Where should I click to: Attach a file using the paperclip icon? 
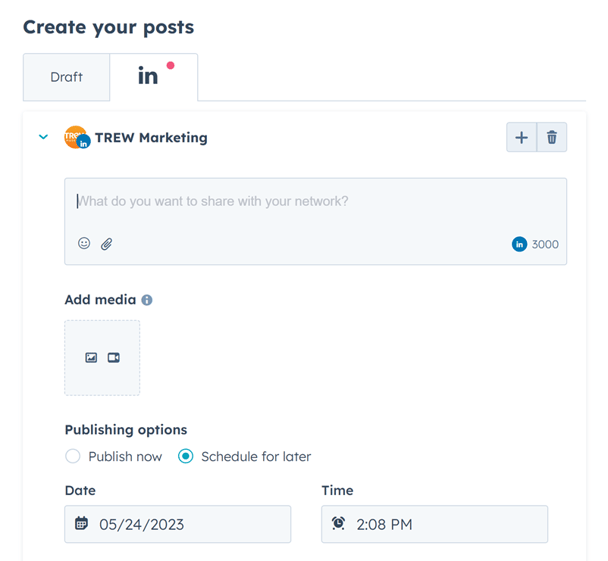click(107, 244)
